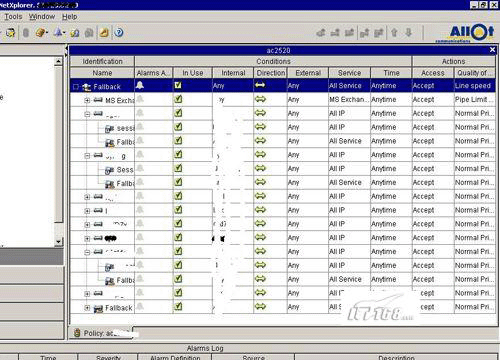The height and width of the screenshot is (360, 500).
Task: Click direction arrow in MS Excha row
Action: click(x=260, y=99)
